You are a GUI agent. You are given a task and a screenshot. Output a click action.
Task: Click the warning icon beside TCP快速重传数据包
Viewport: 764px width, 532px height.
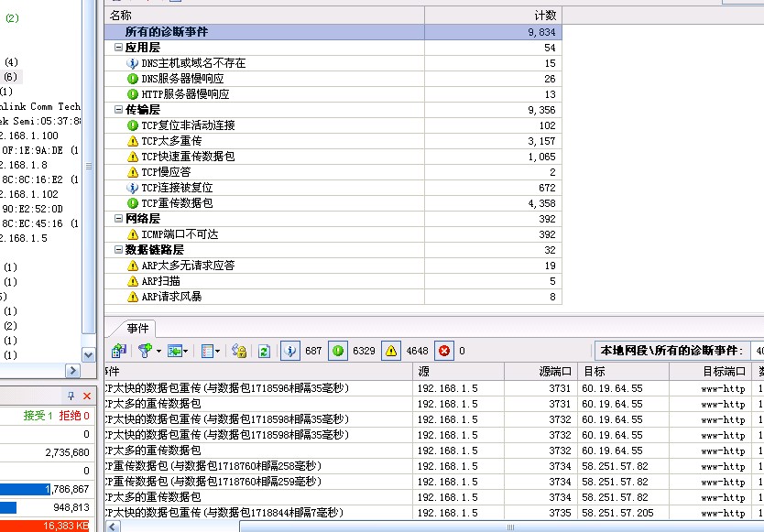pos(133,157)
